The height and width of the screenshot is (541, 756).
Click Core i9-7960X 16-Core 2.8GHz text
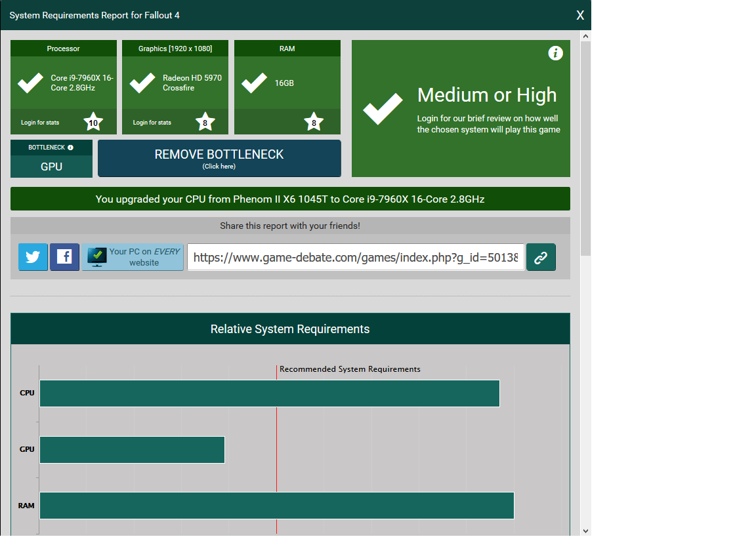[82, 83]
